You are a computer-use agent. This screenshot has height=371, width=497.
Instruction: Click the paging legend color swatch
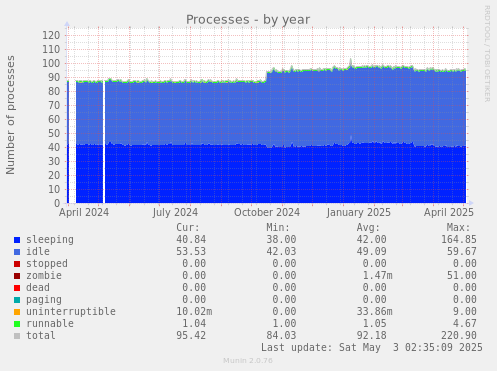(x=17, y=300)
